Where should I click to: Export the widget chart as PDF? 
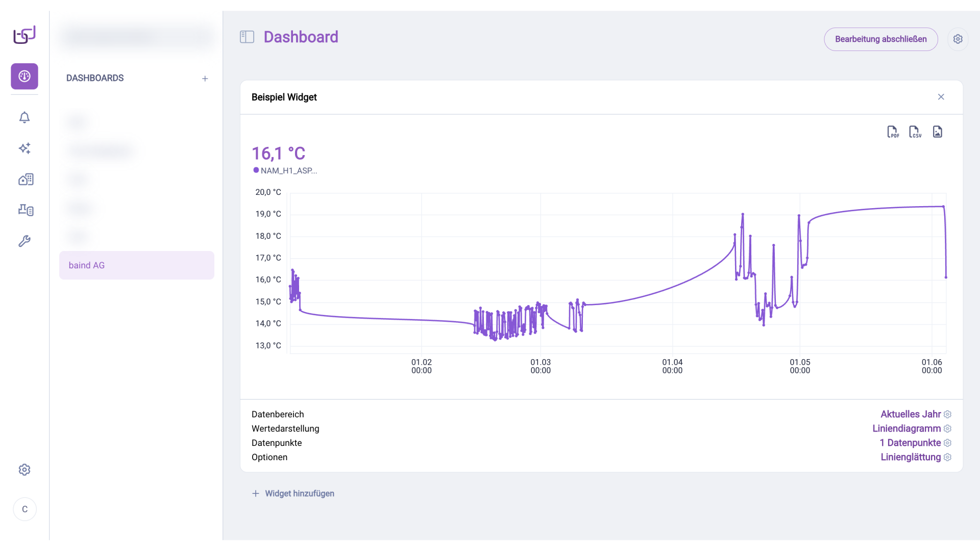893,132
